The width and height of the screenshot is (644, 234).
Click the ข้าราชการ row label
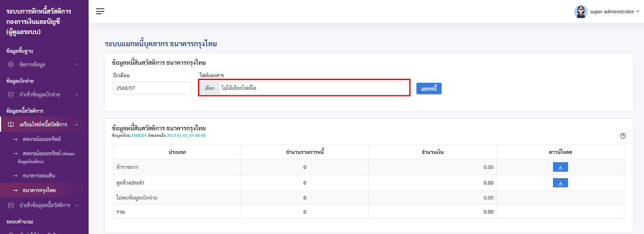coord(127,167)
